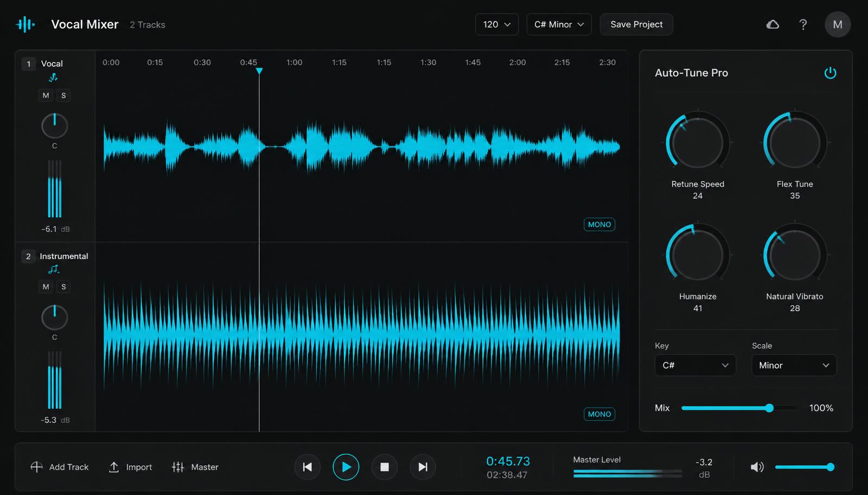The height and width of the screenshot is (495, 868).
Task: Click the Vocal track -6.1 dB level
Action: [55, 229]
